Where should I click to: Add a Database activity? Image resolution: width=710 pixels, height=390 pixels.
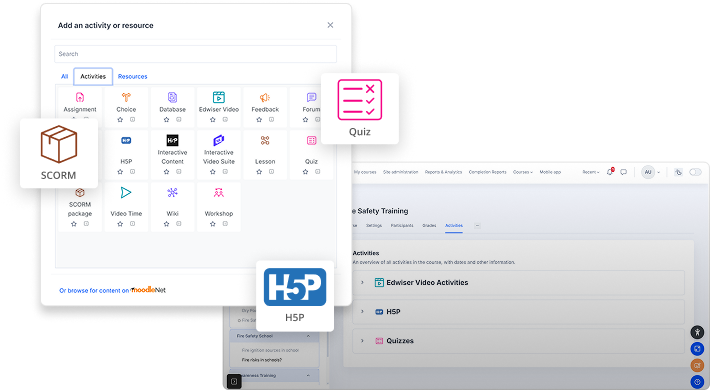173,97
